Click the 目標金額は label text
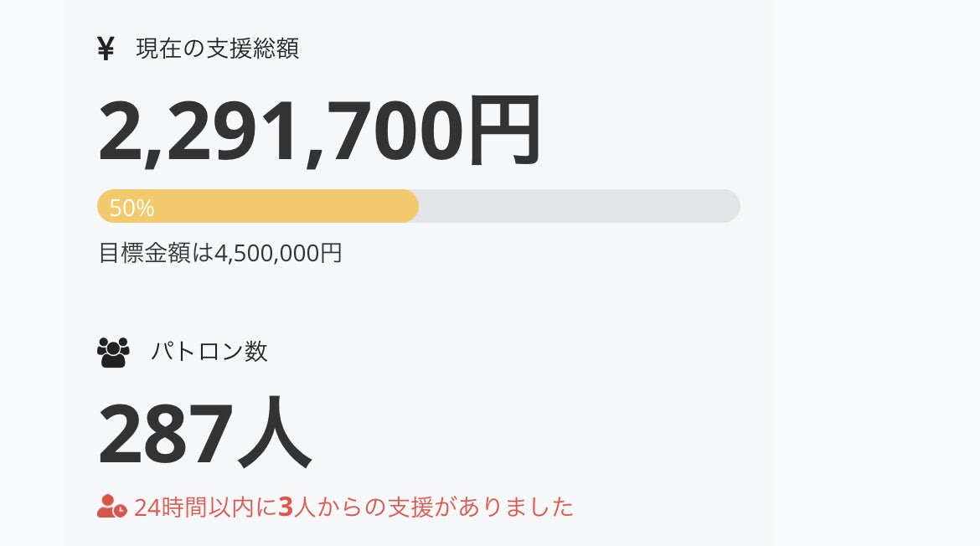This screenshot has width=980, height=546. tap(157, 253)
